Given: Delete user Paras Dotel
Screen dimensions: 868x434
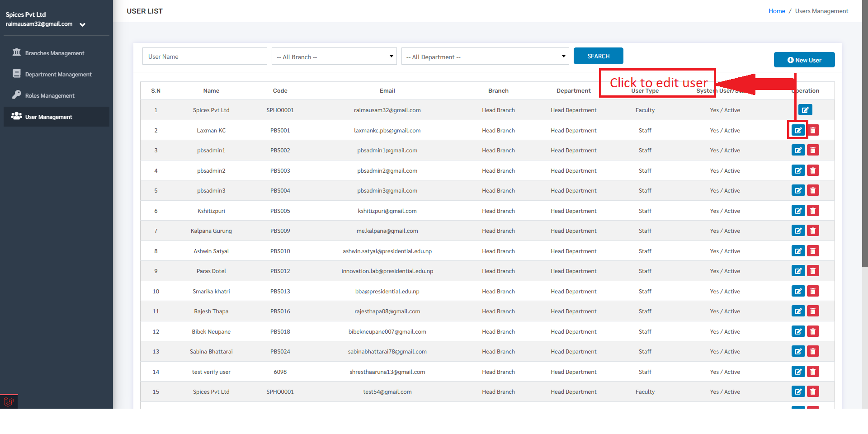Looking at the screenshot, I should (813, 271).
